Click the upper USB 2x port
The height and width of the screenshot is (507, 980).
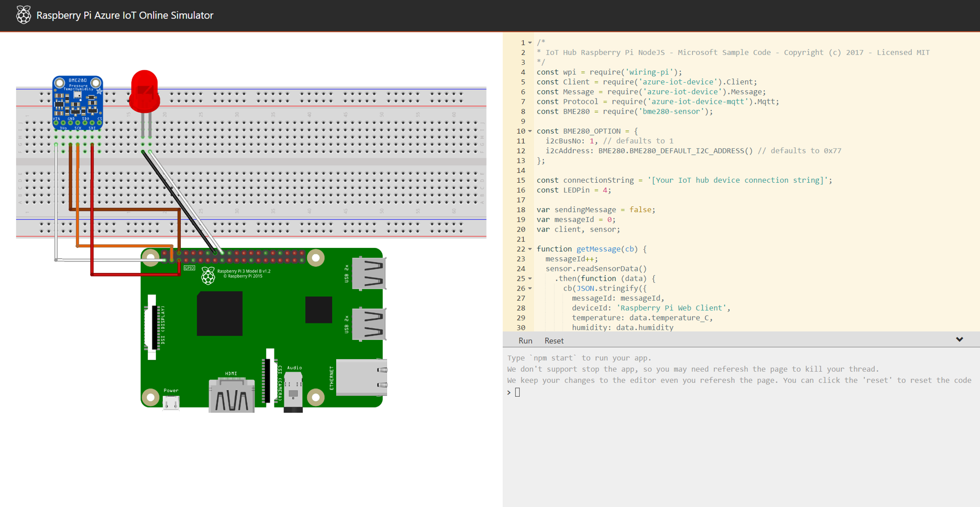coord(369,273)
